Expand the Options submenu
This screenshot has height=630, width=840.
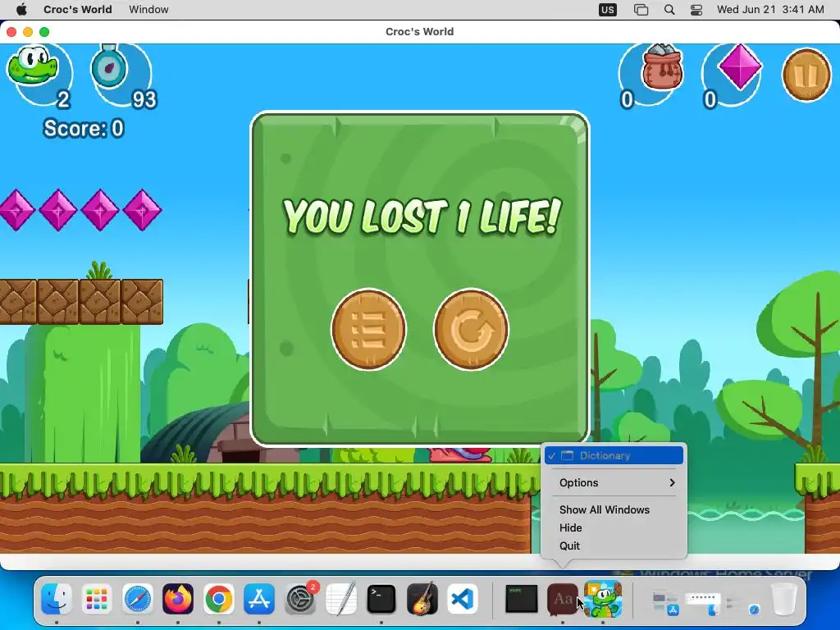pos(614,482)
